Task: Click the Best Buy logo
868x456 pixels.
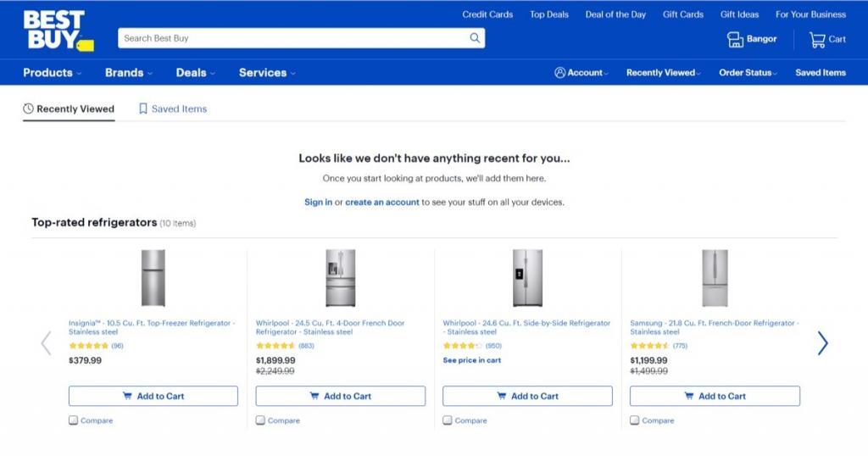Action: click(x=58, y=31)
